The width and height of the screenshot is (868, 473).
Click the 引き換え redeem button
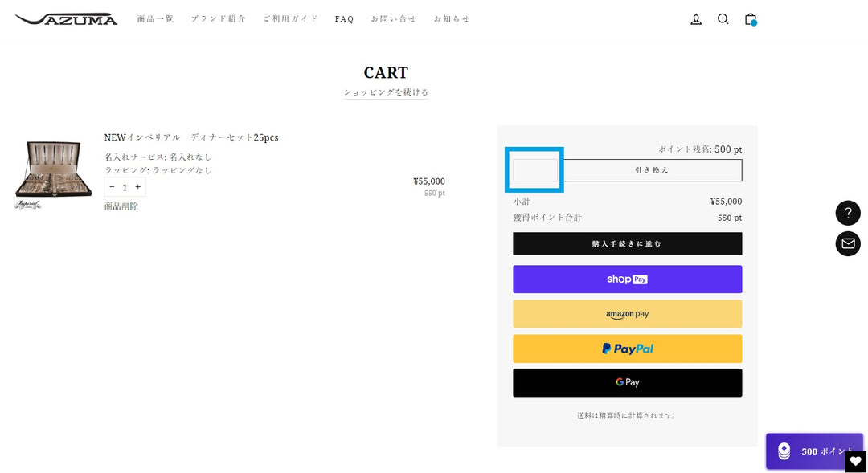[651, 170]
